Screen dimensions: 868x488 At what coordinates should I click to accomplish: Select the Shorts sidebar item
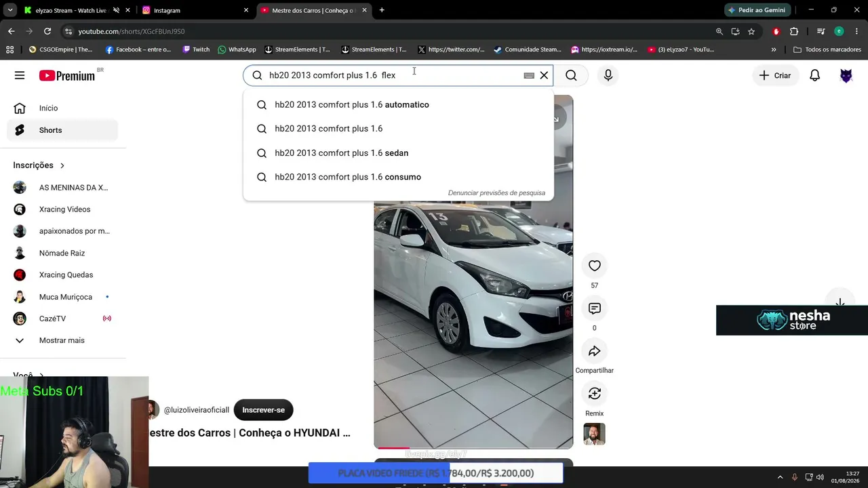pyautogui.click(x=62, y=130)
